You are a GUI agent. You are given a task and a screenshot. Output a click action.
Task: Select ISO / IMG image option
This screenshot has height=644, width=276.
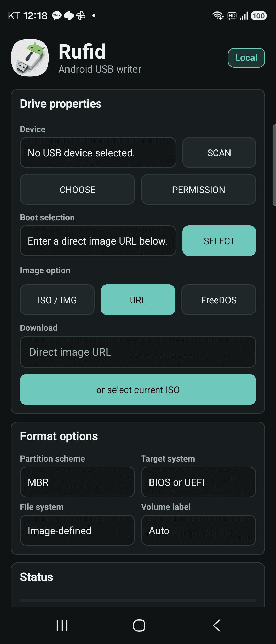click(x=57, y=300)
